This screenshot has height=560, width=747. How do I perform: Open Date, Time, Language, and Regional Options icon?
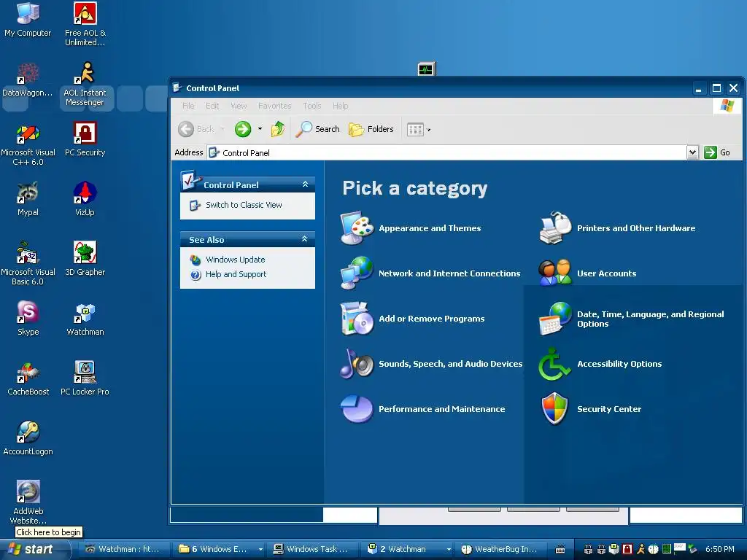tap(555, 318)
